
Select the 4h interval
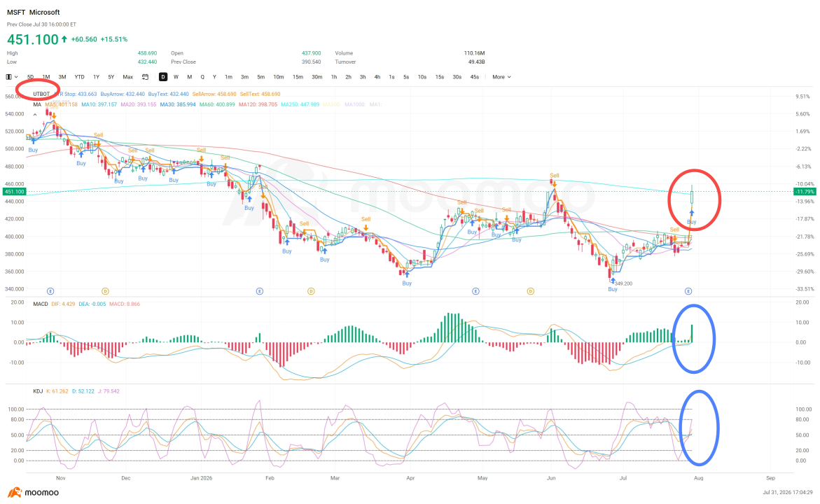(x=377, y=77)
